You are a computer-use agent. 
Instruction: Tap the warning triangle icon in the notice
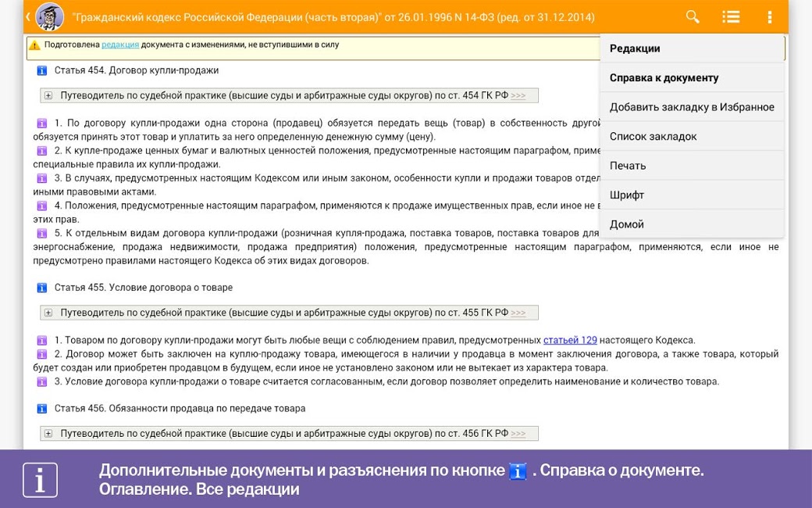tap(34, 45)
